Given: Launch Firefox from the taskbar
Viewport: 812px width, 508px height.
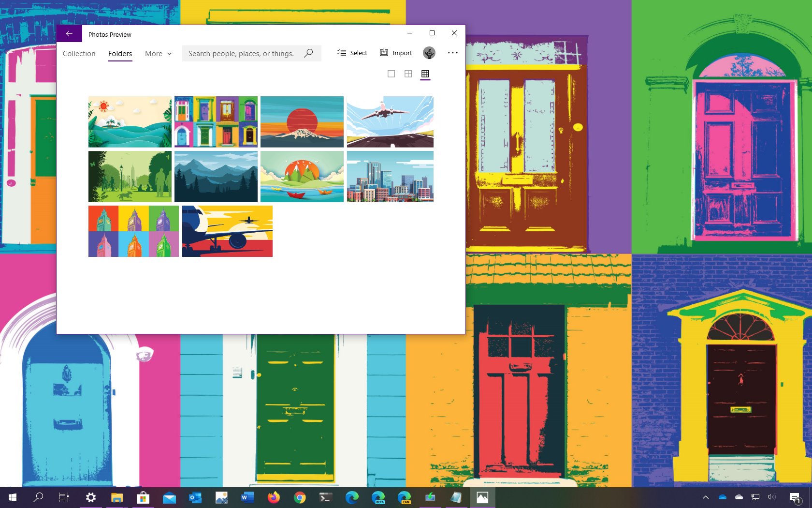Looking at the screenshot, I should coord(274,497).
